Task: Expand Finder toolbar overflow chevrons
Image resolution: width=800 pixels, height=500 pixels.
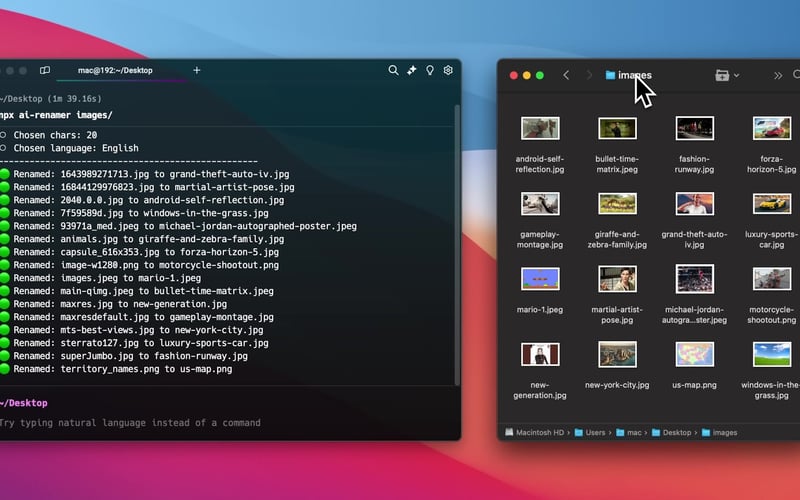Action: click(x=778, y=76)
